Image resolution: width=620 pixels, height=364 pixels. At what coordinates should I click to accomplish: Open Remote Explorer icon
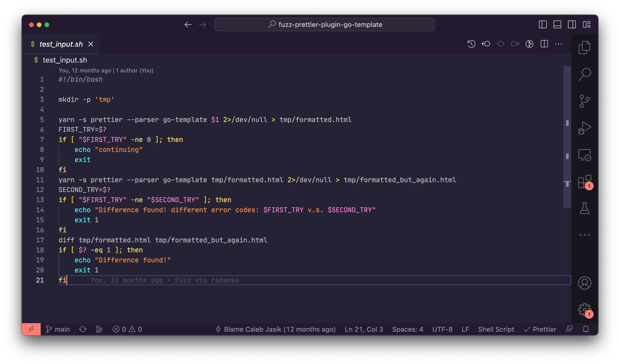pyautogui.click(x=584, y=155)
